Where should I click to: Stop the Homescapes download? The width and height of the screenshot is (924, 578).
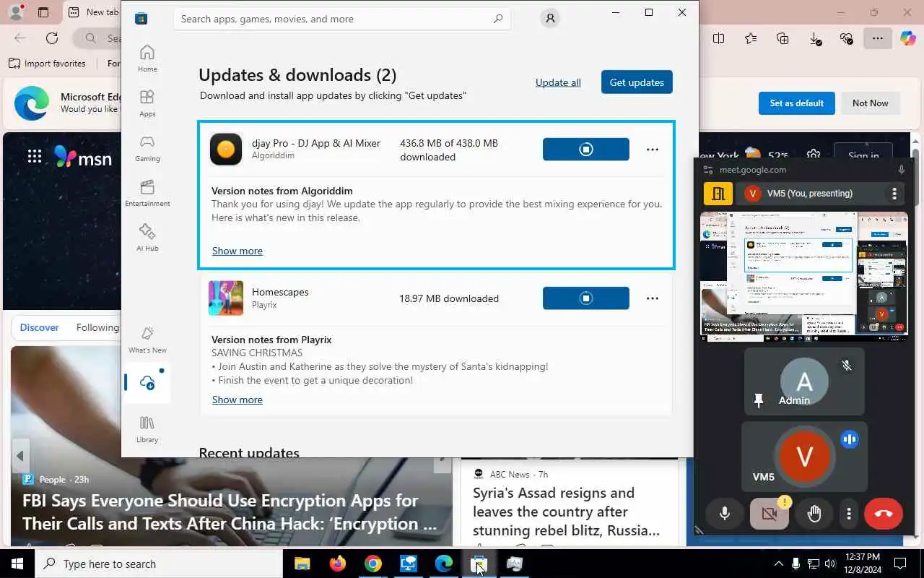click(585, 298)
